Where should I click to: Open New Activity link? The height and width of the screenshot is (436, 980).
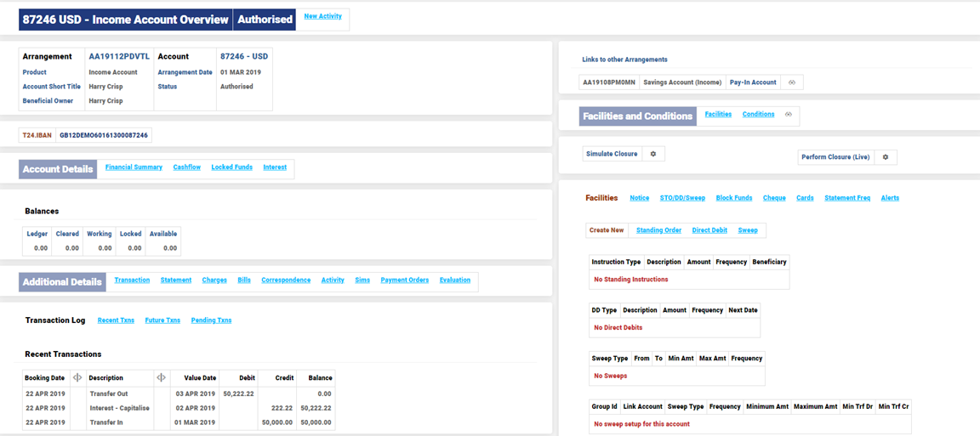(x=323, y=16)
